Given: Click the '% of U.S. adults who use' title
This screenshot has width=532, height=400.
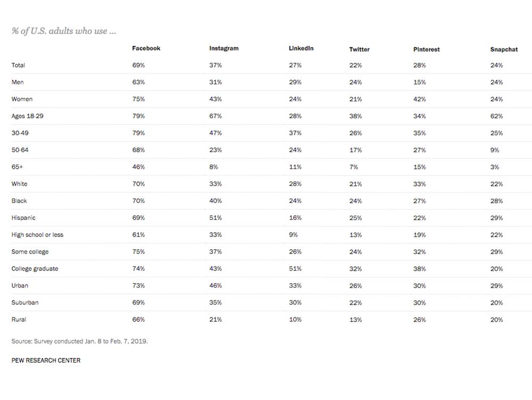Looking at the screenshot, I should (x=64, y=31).
